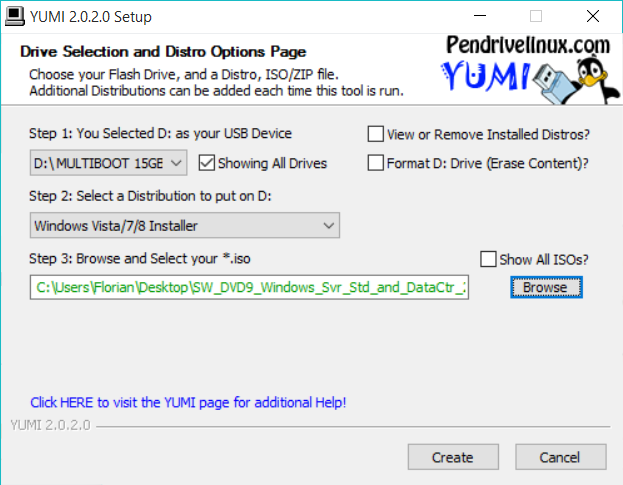623x485 pixels.
Task: Open the D:\ MULTIBOOT 15GB drive dropdown
Action: (x=108, y=163)
